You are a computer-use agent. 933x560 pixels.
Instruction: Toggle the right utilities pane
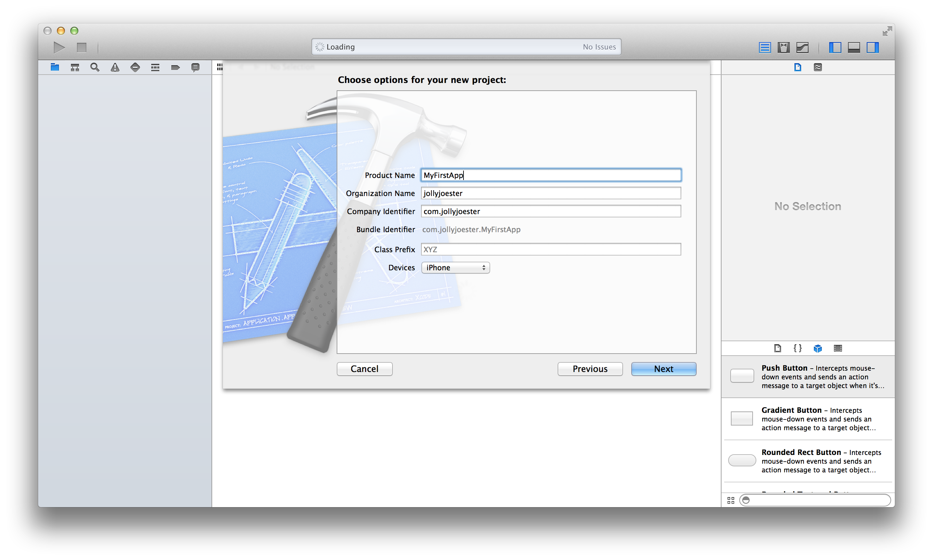click(x=873, y=48)
